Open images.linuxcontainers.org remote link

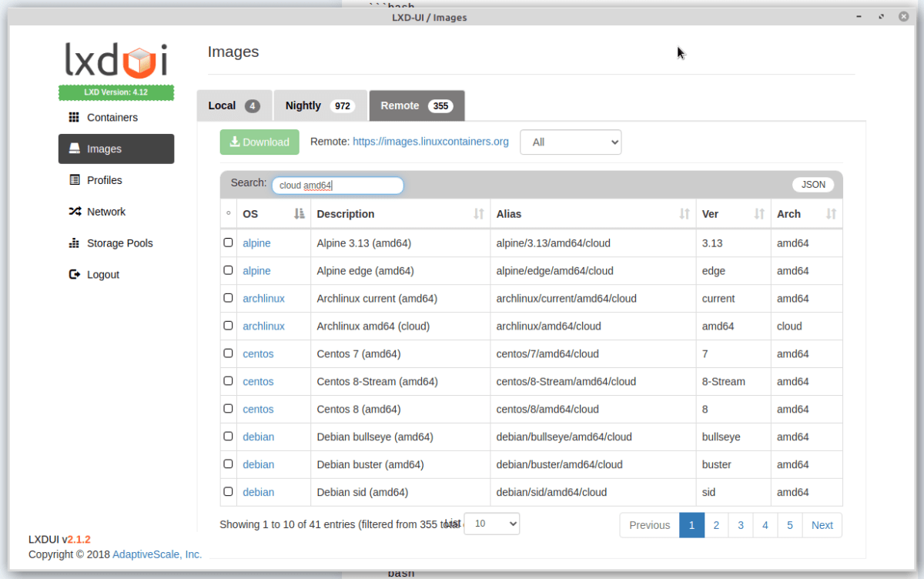[430, 142]
